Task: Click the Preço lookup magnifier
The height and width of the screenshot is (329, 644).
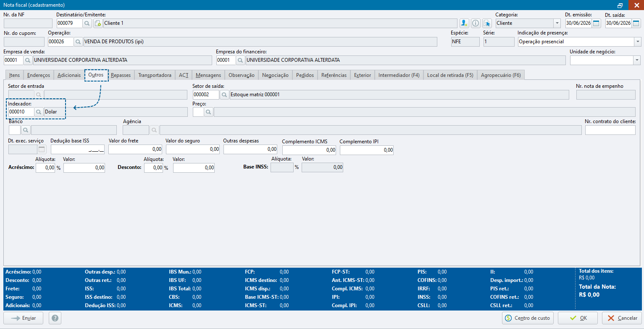Action: [x=208, y=112]
